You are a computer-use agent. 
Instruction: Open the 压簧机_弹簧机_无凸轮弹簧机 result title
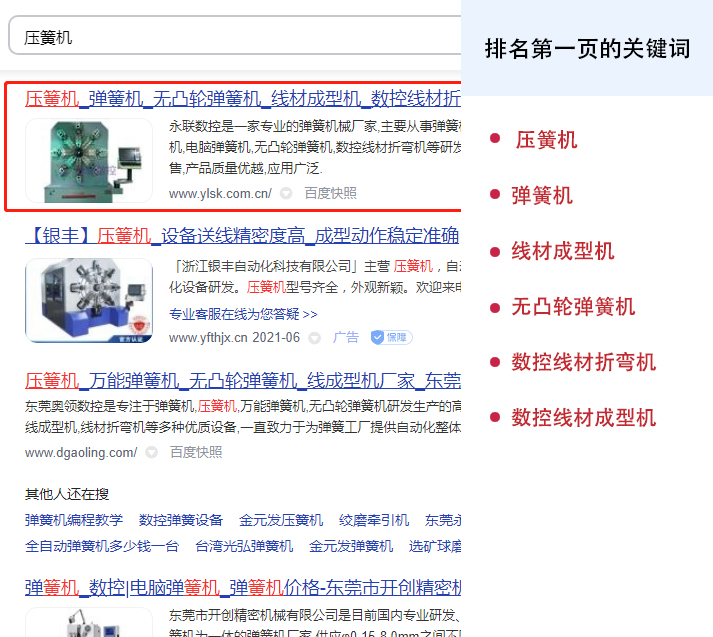tap(243, 98)
